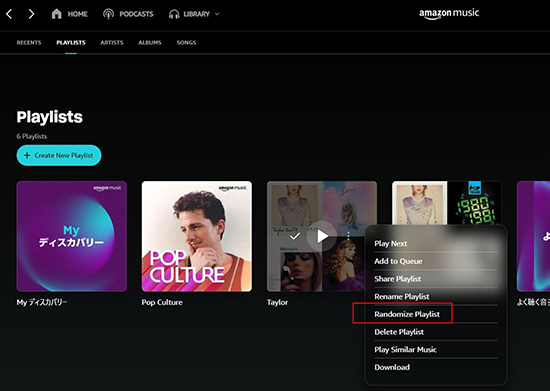
Task: Click the "6 Playlists" count text
Action: (x=32, y=136)
